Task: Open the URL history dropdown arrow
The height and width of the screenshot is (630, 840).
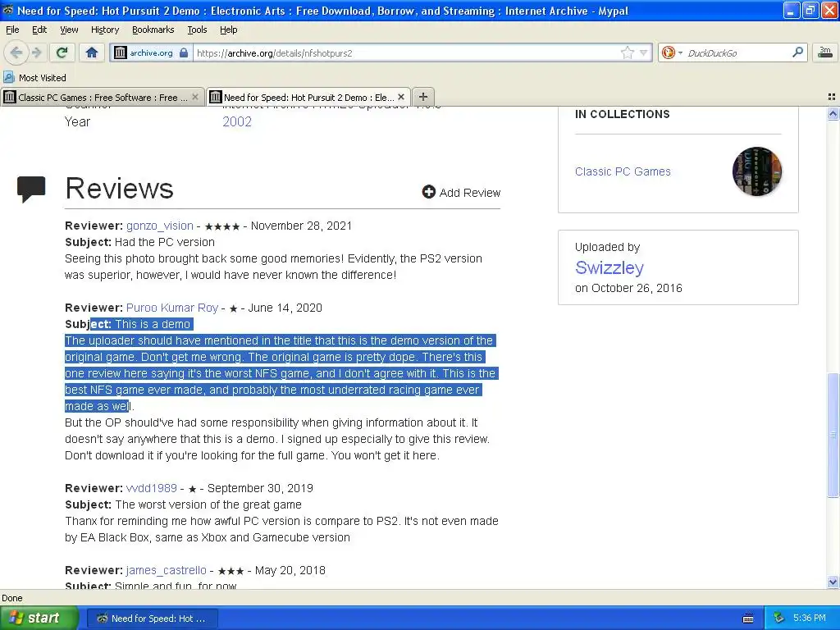Action: [x=643, y=52]
